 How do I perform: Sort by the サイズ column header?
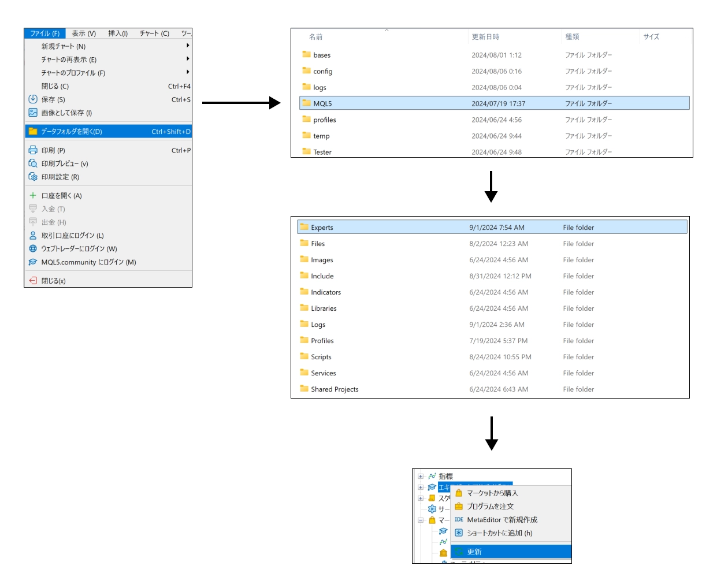[x=651, y=37]
